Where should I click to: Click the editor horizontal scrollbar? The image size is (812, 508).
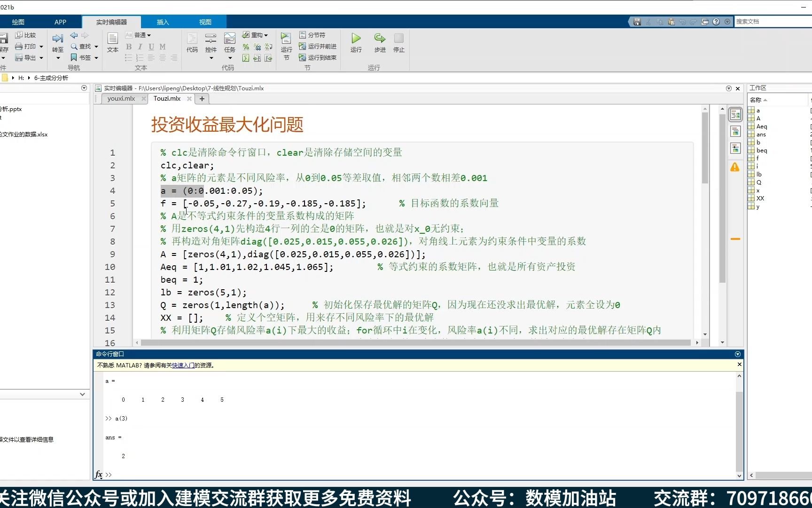[416, 342]
